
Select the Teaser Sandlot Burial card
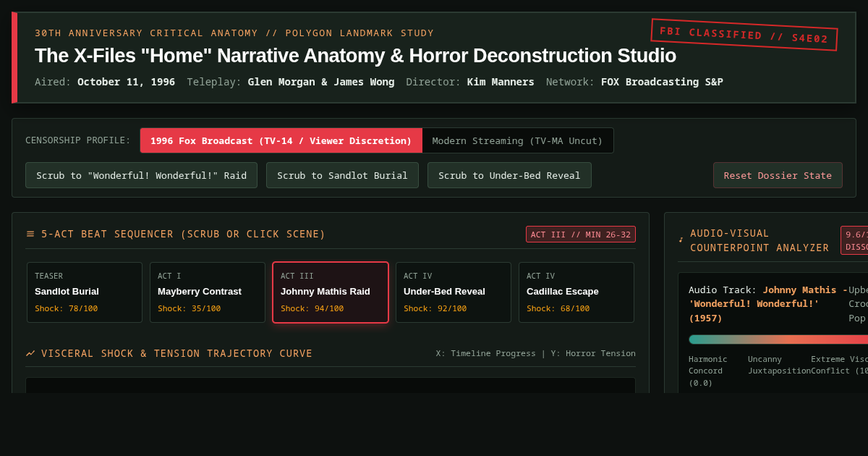85,292
